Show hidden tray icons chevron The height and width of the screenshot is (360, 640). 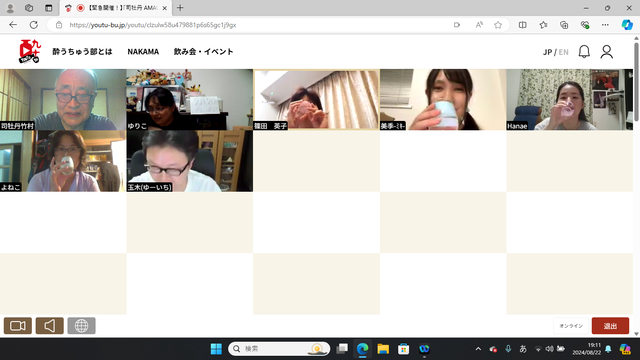pyautogui.click(x=478, y=349)
